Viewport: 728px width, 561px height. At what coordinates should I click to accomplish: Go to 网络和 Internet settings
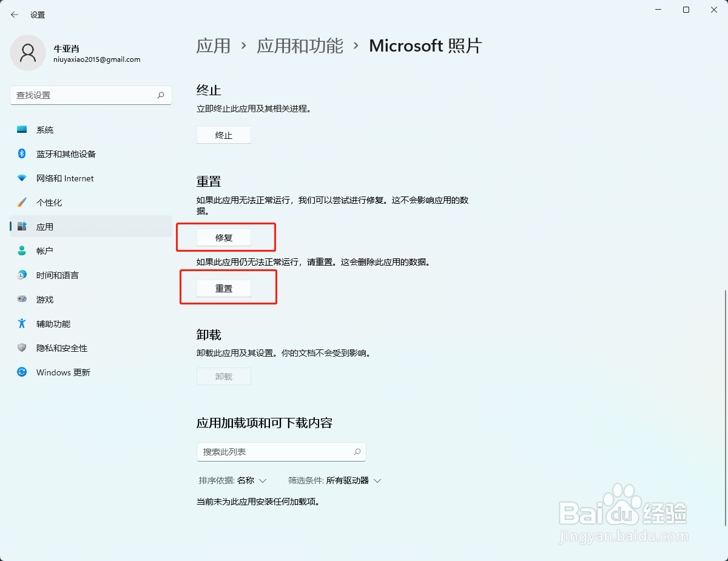pyautogui.click(x=91, y=178)
